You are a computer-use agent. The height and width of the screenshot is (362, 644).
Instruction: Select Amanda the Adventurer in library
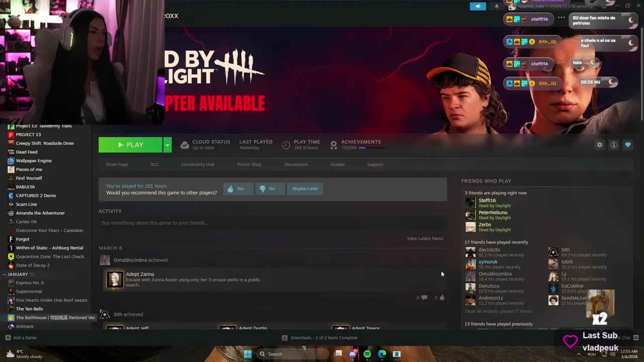pos(40,213)
